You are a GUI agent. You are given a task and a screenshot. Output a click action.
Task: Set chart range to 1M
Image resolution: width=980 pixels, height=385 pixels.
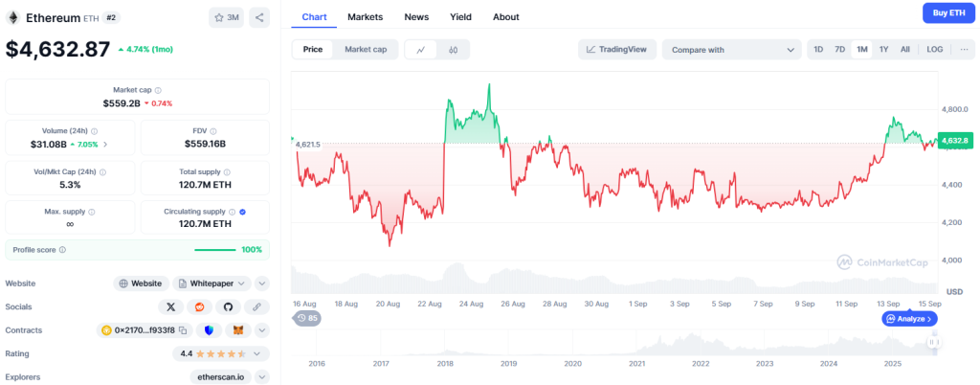[x=862, y=50]
